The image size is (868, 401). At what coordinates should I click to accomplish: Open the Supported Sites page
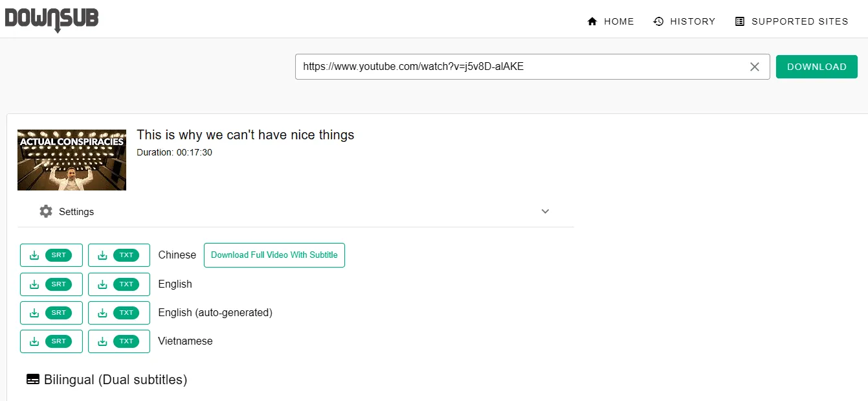click(792, 21)
